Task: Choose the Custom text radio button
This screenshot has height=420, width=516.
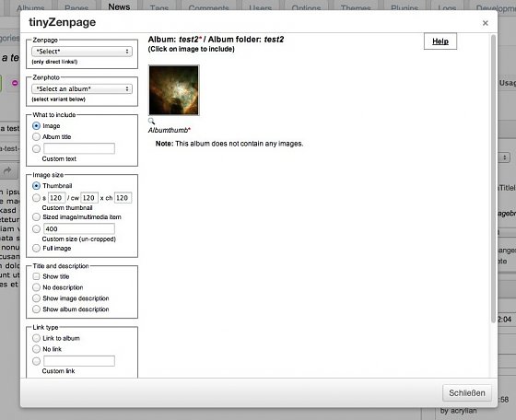Action: [36, 148]
